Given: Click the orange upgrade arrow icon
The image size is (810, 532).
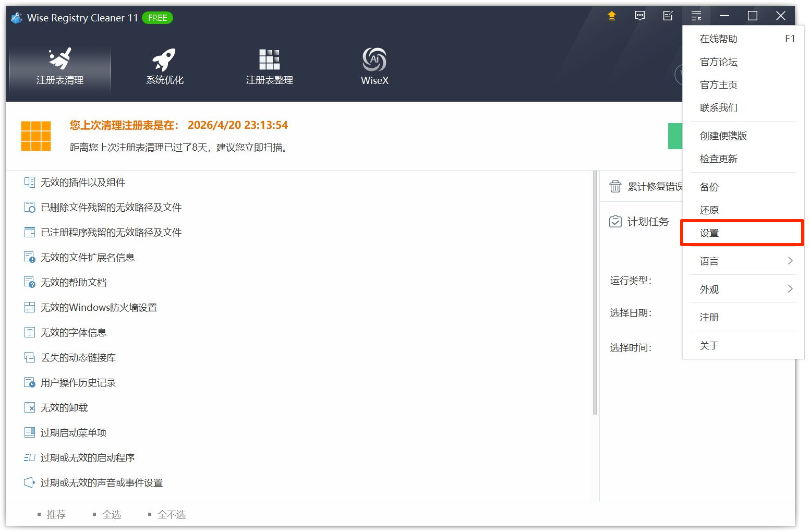Looking at the screenshot, I should click(x=612, y=16).
